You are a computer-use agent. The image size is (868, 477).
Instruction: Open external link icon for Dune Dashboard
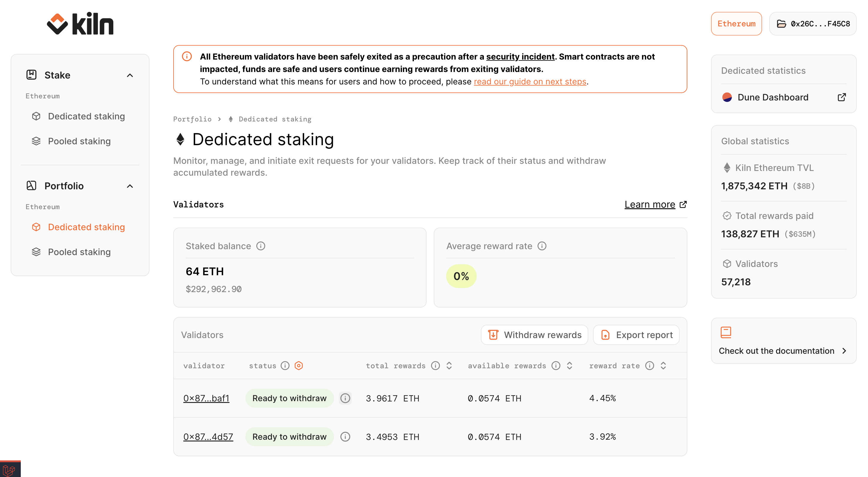click(x=841, y=97)
